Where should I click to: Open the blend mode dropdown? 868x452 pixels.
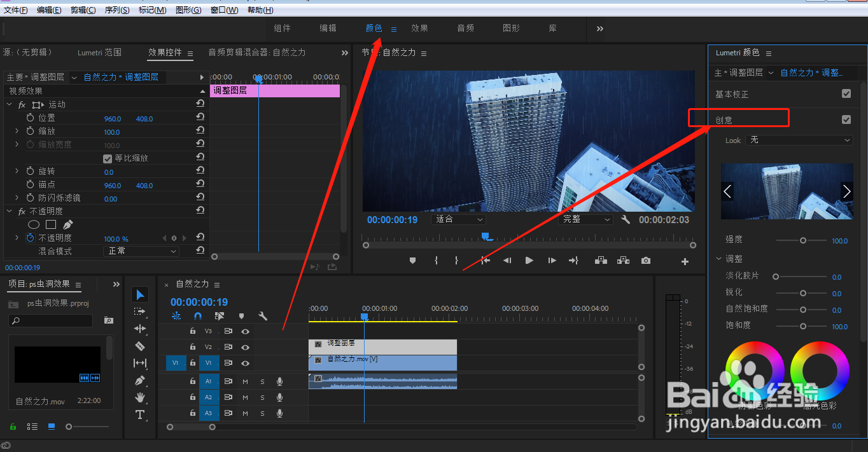pyautogui.click(x=141, y=251)
